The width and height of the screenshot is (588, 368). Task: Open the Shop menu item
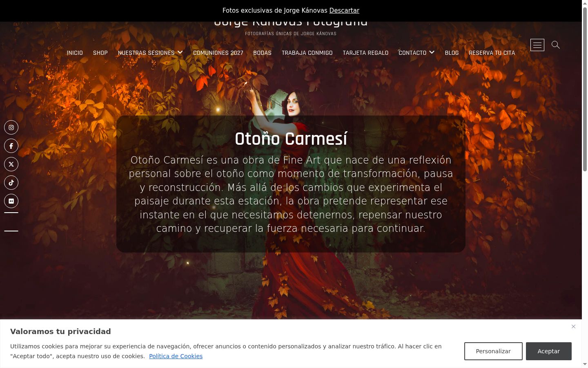click(100, 53)
